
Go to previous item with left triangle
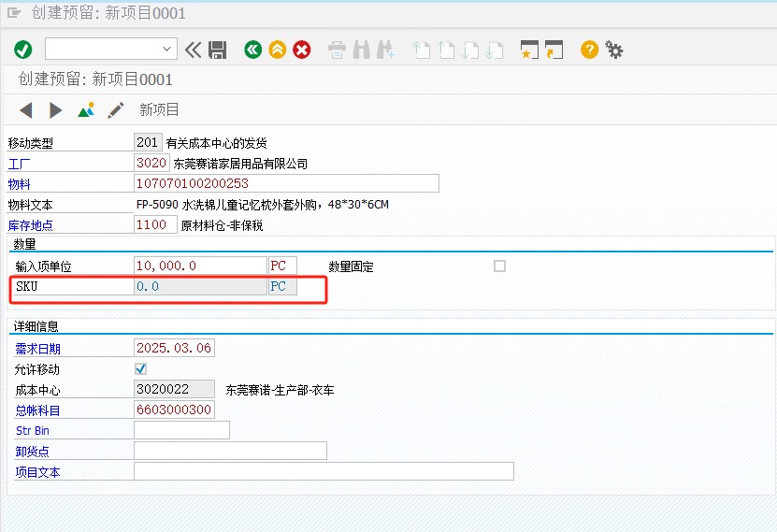tap(26, 110)
